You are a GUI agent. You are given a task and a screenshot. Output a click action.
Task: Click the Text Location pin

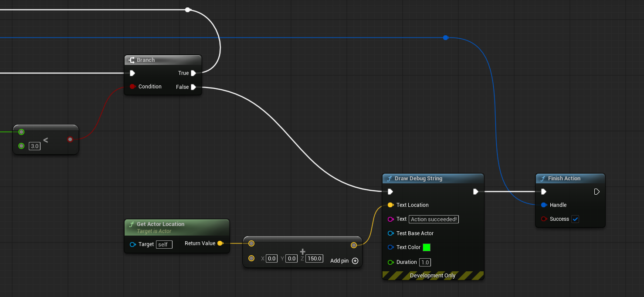pyautogui.click(x=390, y=205)
